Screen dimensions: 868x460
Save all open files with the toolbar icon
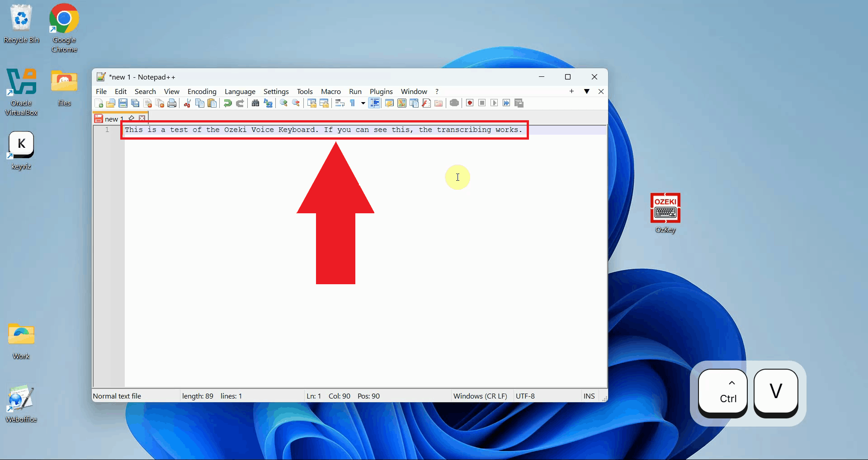click(134, 103)
